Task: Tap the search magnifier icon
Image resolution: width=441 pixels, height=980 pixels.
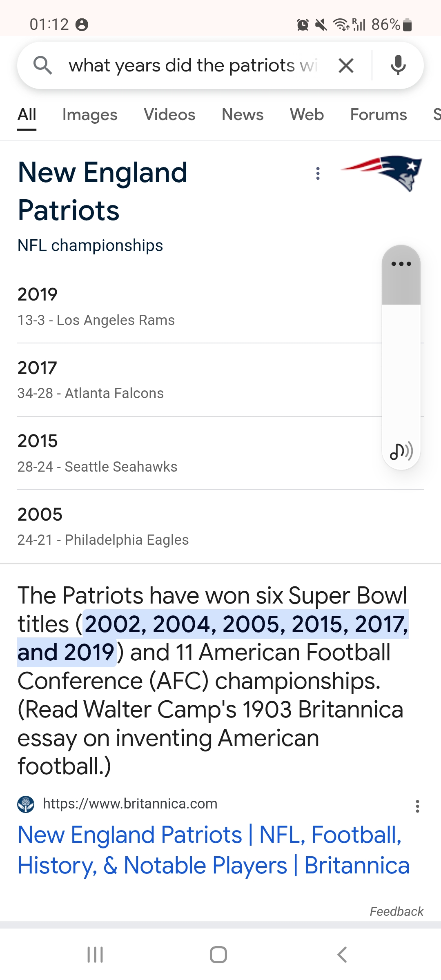Action: pyautogui.click(x=42, y=65)
